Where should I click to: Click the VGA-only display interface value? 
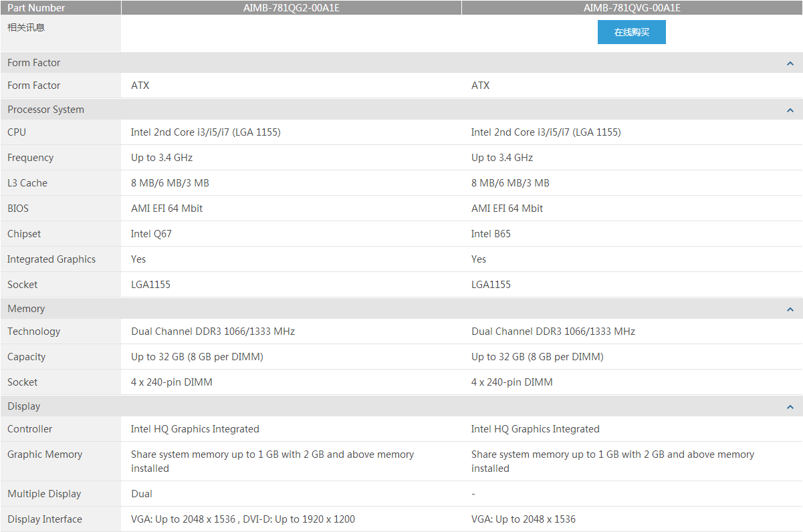(524, 519)
